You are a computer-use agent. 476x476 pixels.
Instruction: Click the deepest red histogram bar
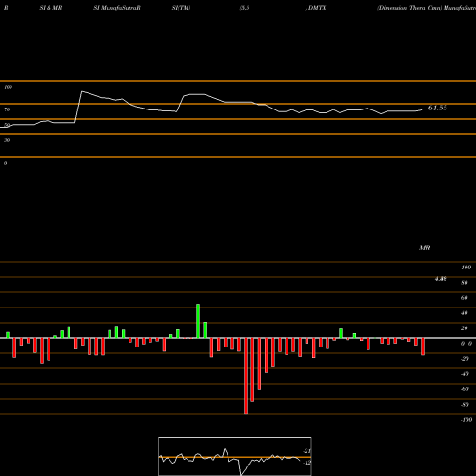pos(246,376)
